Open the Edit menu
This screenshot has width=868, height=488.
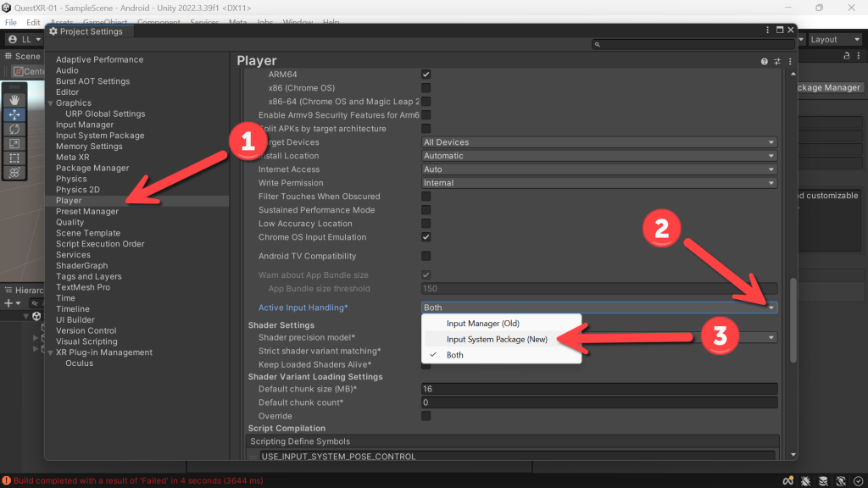tap(33, 23)
